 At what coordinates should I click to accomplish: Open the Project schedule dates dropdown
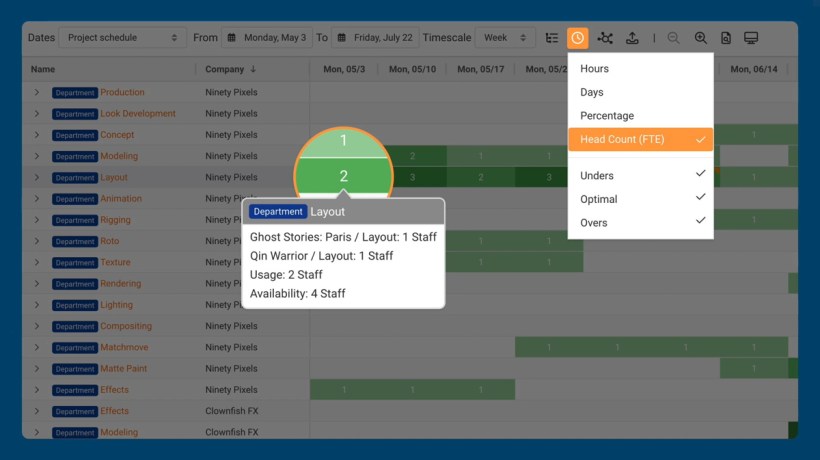click(123, 38)
